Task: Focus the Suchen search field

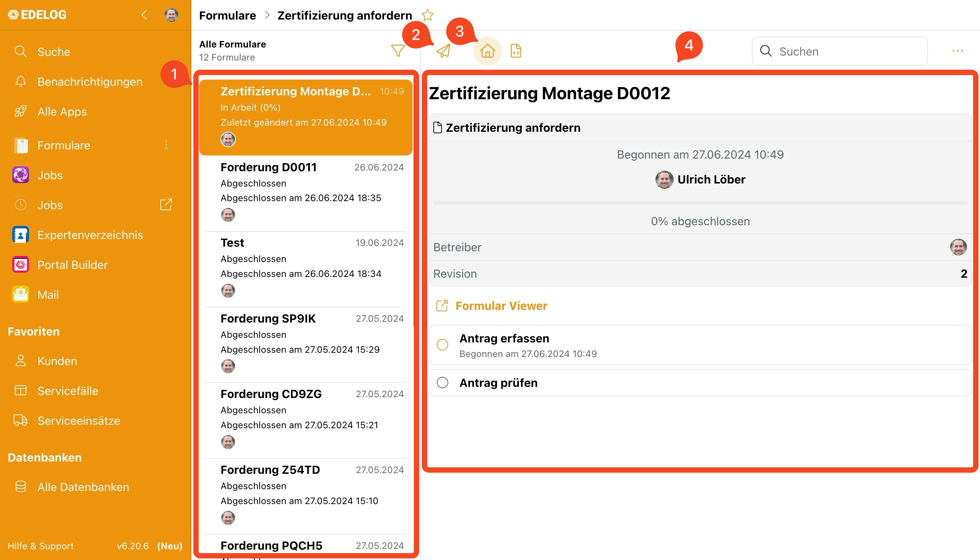Action: (x=840, y=51)
